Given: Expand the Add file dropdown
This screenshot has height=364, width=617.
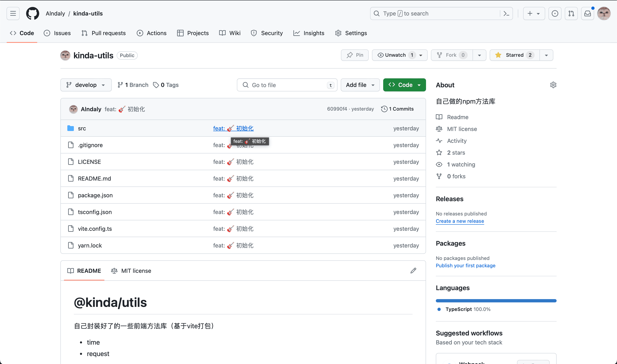Looking at the screenshot, I should (360, 85).
